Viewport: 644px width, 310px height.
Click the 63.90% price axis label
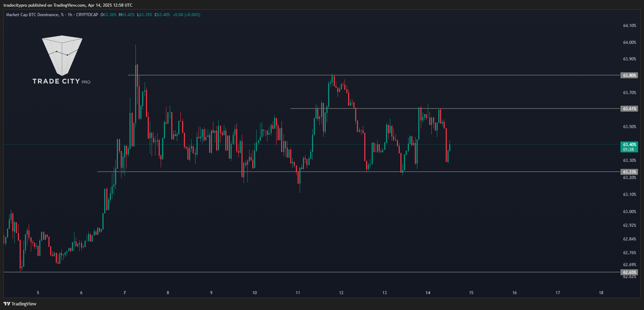coord(630,59)
